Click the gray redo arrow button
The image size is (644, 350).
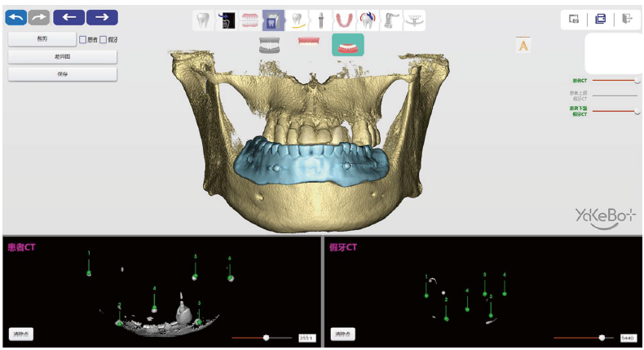pos(39,18)
